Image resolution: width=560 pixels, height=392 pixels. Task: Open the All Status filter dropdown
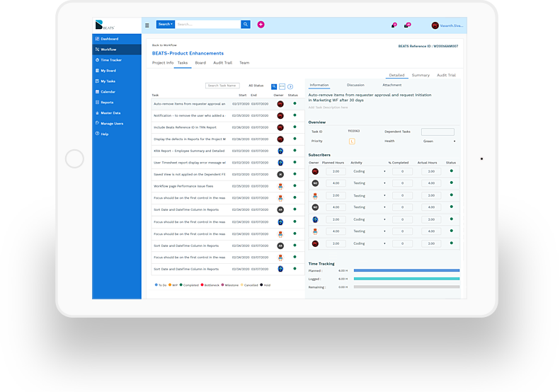pos(256,86)
